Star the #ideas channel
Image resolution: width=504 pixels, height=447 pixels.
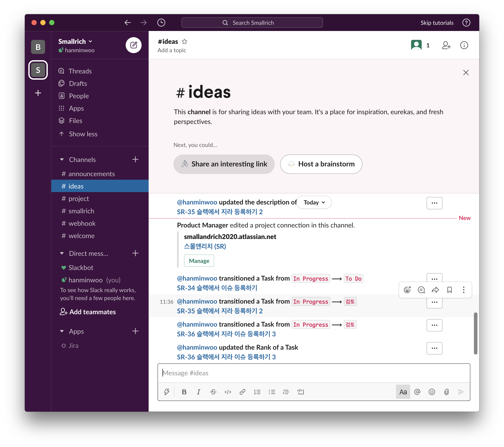click(x=185, y=41)
